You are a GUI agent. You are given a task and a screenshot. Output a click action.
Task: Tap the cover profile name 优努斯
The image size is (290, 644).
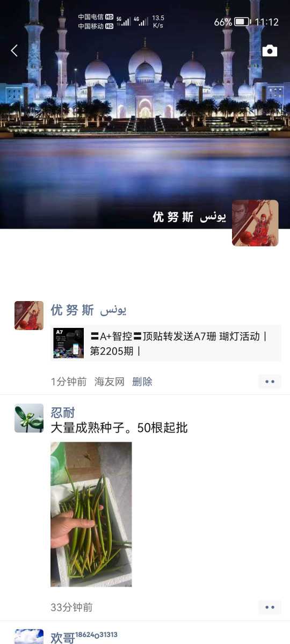[x=190, y=217]
